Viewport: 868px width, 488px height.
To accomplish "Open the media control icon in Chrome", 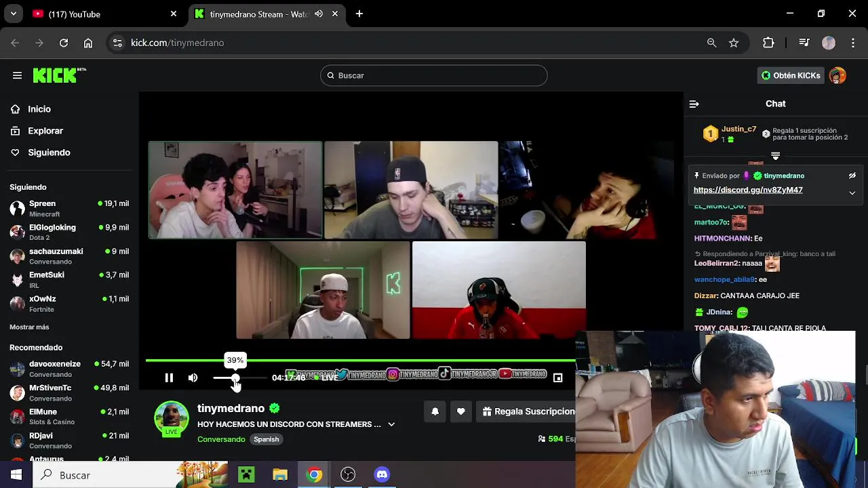I will pos(804,43).
